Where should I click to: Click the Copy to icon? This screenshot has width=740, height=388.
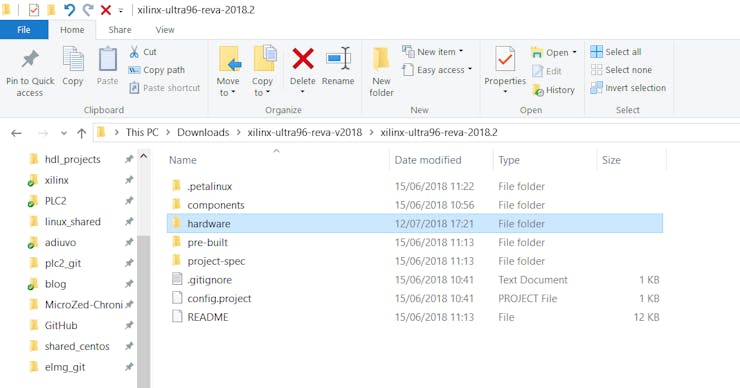264,59
